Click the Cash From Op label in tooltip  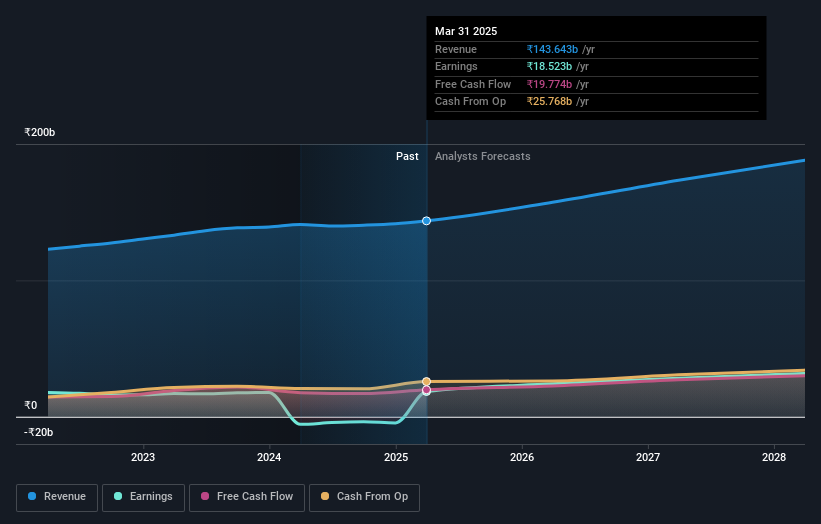(470, 102)
